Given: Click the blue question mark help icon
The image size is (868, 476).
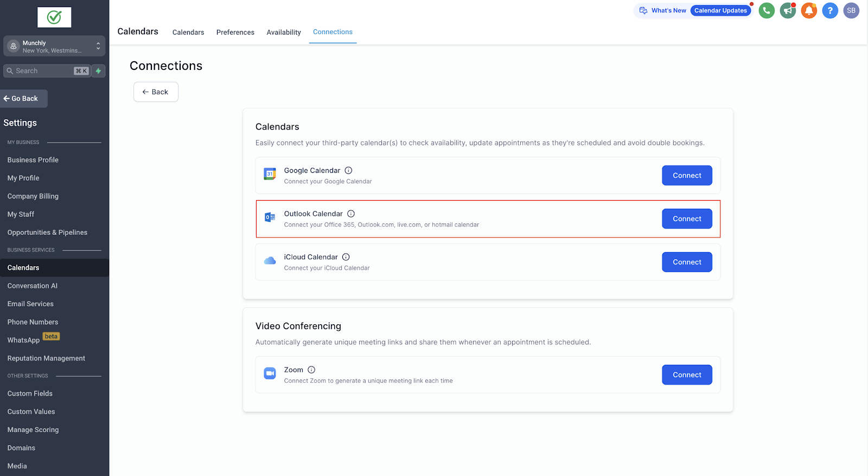Looking at the screenshot, I should click(x=830, y=10).
